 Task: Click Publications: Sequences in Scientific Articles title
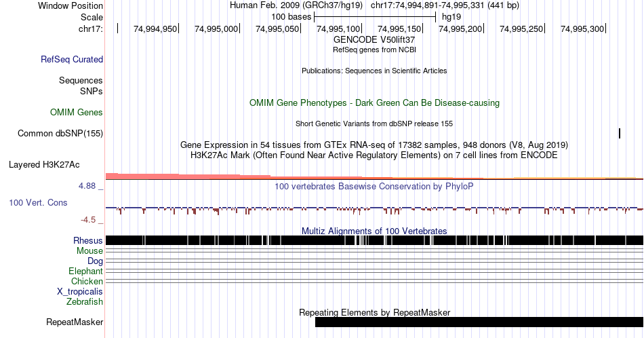coord(374,71)
